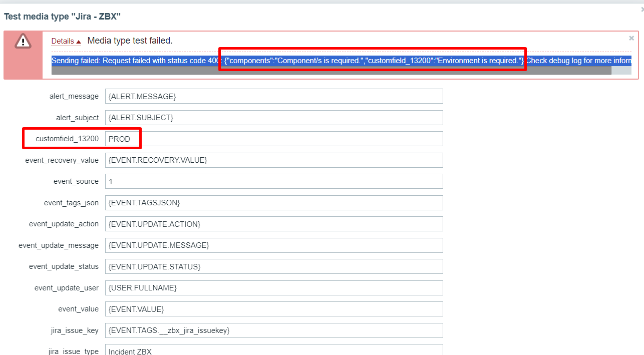Image resolution: width=644 pixels, height=355 pixels.
Task: Dismiss the 'Media type test failed' message
Action: tap(631, 38)
